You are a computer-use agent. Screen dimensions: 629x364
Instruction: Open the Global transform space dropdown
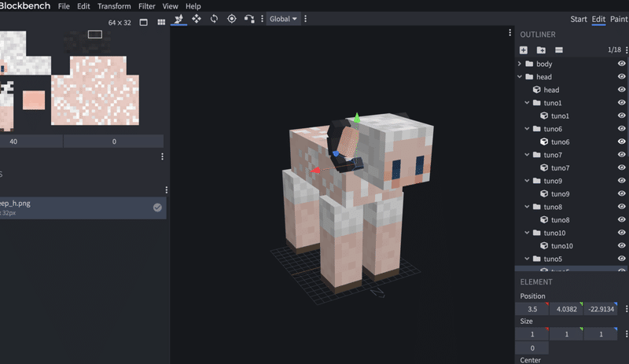(283, 19)
